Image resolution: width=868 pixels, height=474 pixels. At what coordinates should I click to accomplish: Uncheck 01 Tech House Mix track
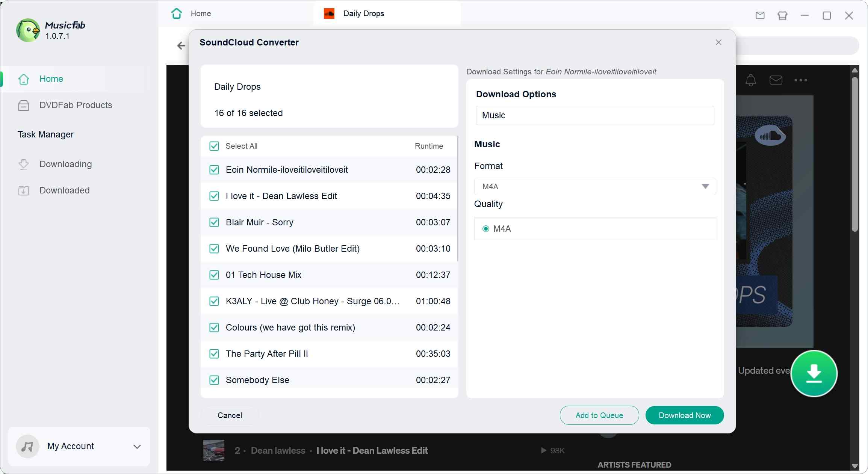tap(214, 275)
